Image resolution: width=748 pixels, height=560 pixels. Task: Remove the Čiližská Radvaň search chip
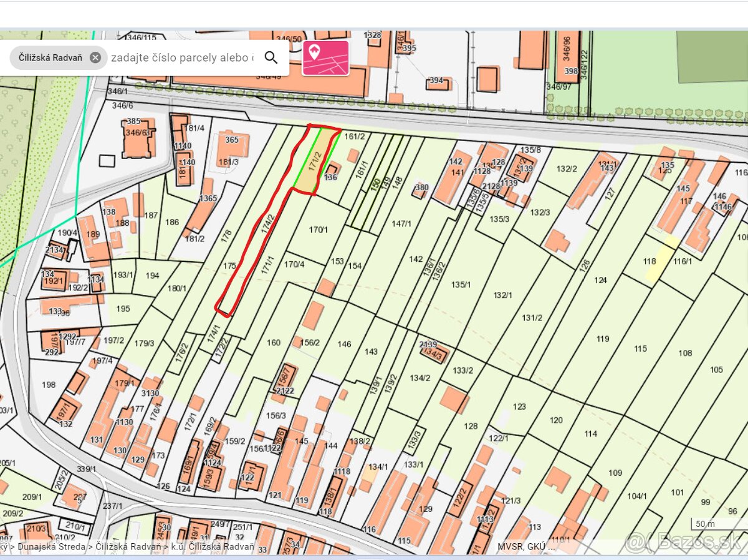tap(95, 58)
